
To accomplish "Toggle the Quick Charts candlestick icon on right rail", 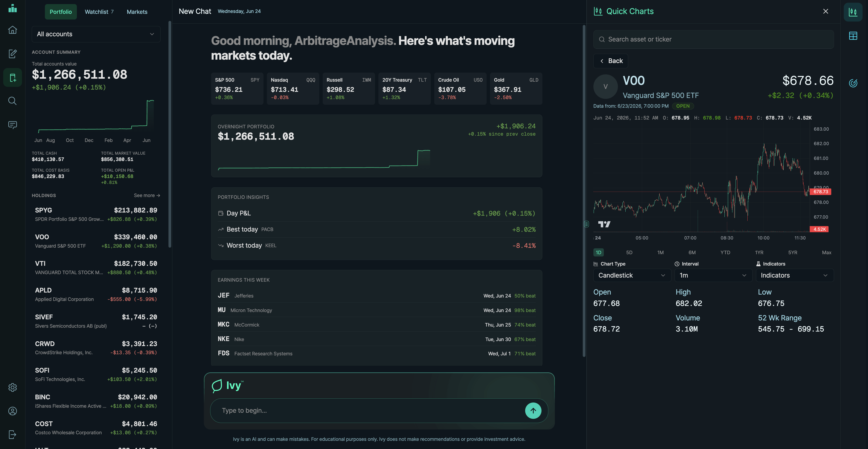I will [853, 12].
